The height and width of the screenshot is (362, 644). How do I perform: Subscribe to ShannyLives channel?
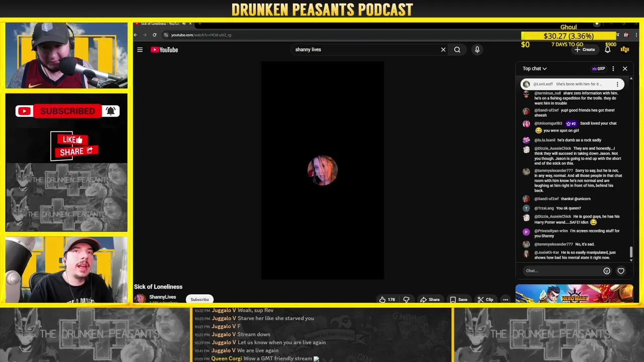coord(200,300)
